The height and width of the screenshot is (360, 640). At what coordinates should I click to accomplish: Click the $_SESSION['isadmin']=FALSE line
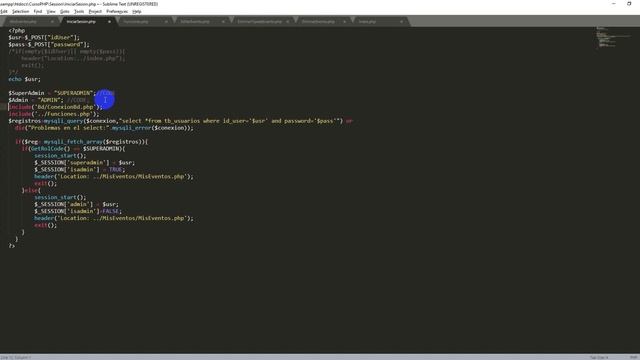78,211
